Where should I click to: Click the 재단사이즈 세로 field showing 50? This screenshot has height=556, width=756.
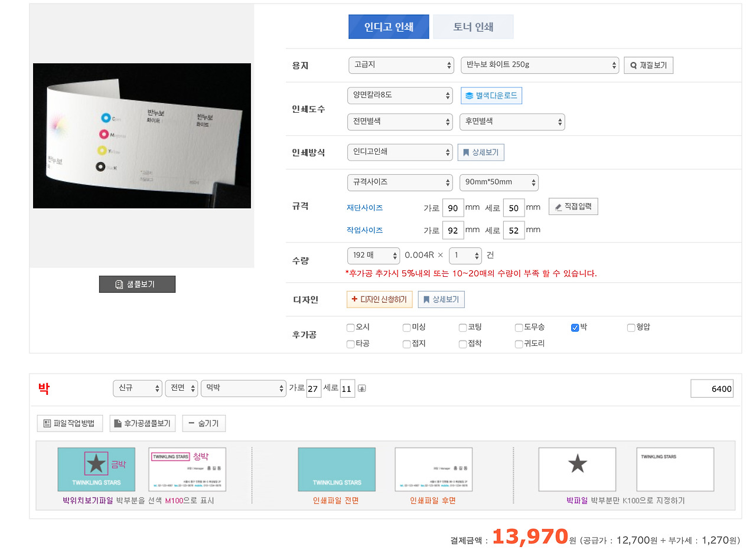click(514, 208)
